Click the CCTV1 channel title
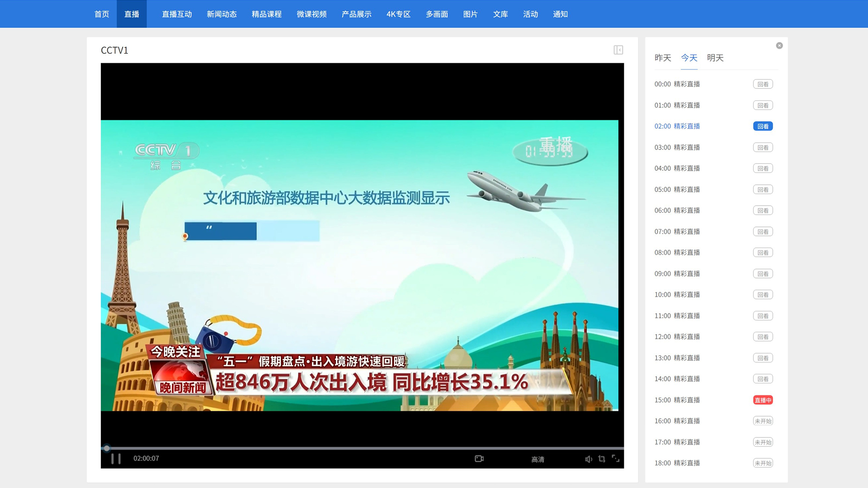Viewport: 868px width, 488px height. point(114,50)
